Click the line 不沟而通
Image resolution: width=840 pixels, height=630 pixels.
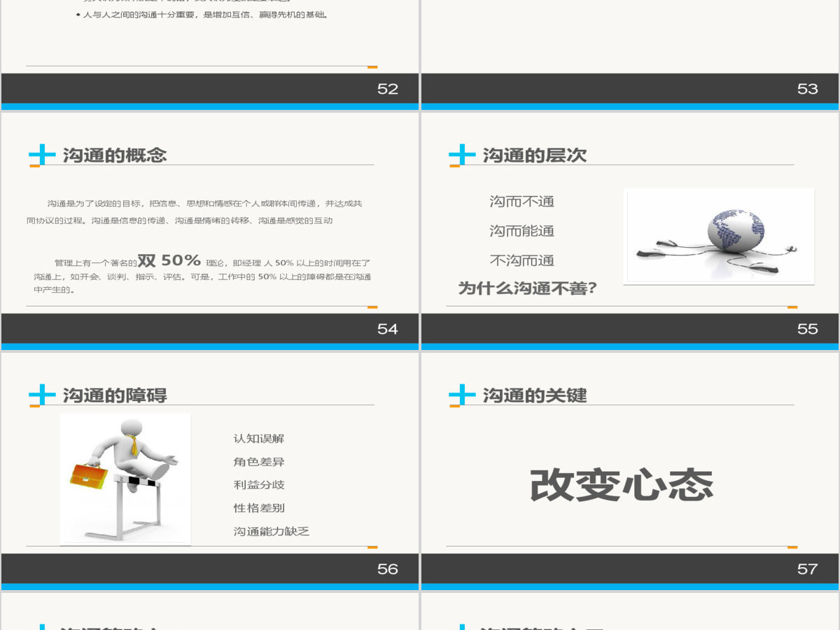coord(522,260)
